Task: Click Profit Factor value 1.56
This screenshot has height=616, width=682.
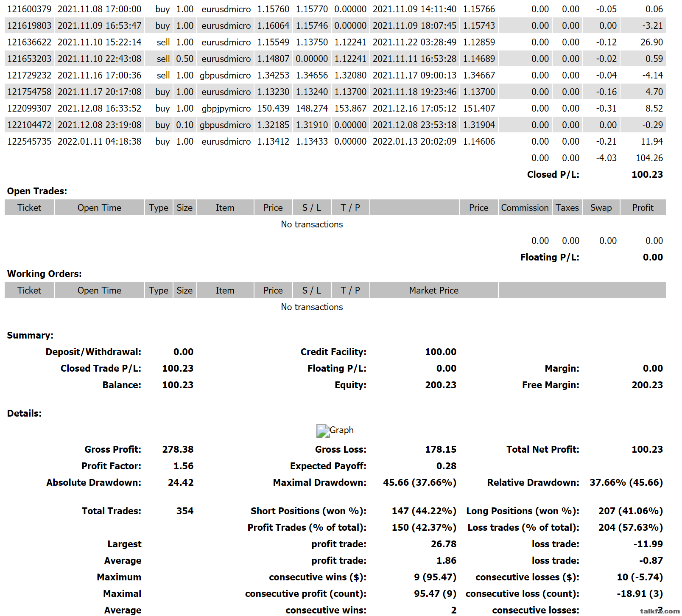Action: point(183,466)
